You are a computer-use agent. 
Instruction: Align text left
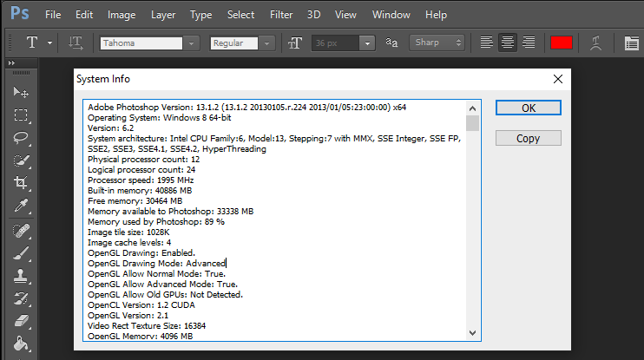pos(487,43)
